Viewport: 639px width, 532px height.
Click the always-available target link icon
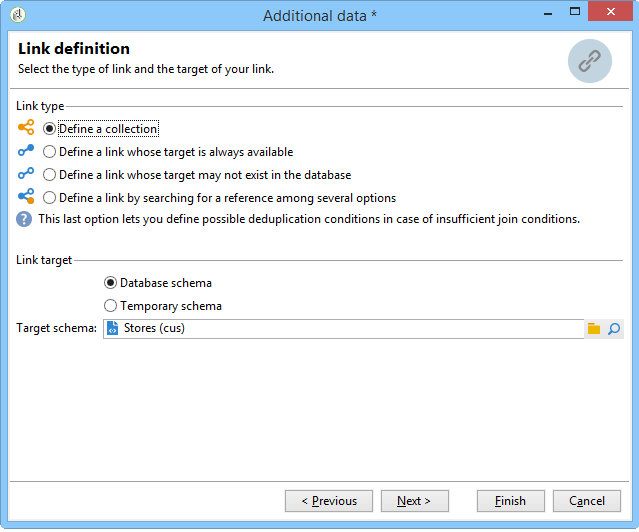26,151
